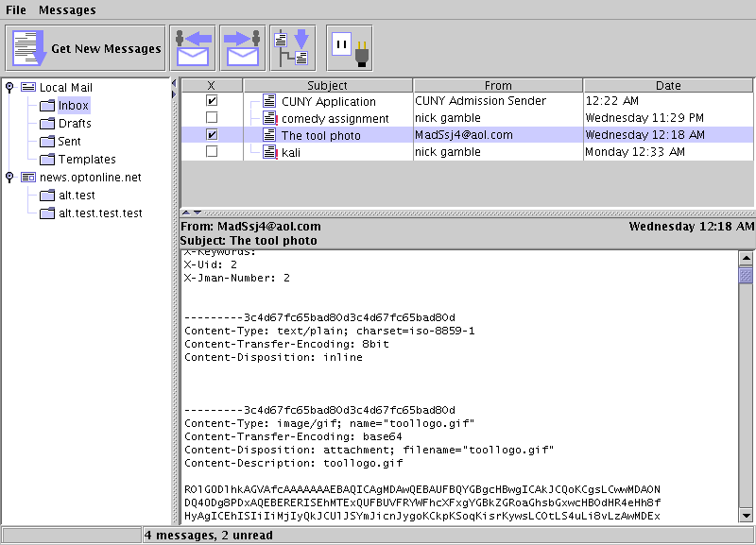This screenshot has width=756, height=545.
Task: Check the comedy assignment message checkbox
Action: (x=212, y=118)
